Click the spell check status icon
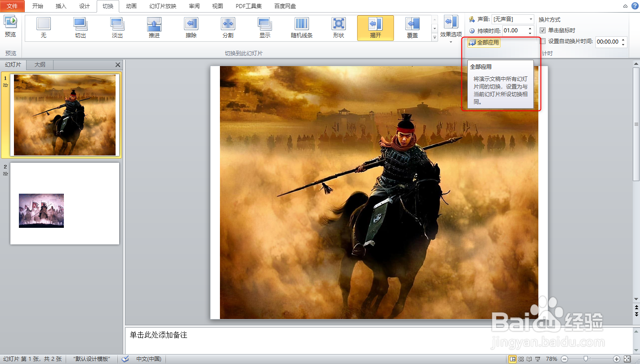The image size is (640, 364). point(125,359)
